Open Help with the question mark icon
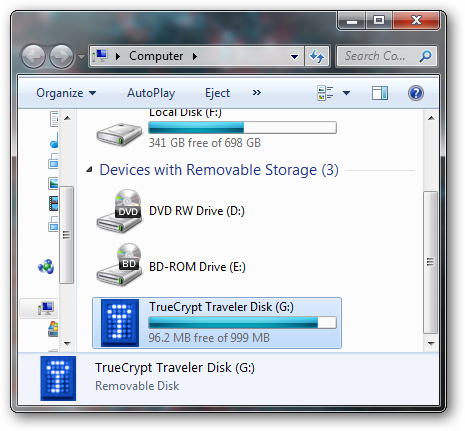The height and width of the screenshot is (431, 465). (416, 93)
